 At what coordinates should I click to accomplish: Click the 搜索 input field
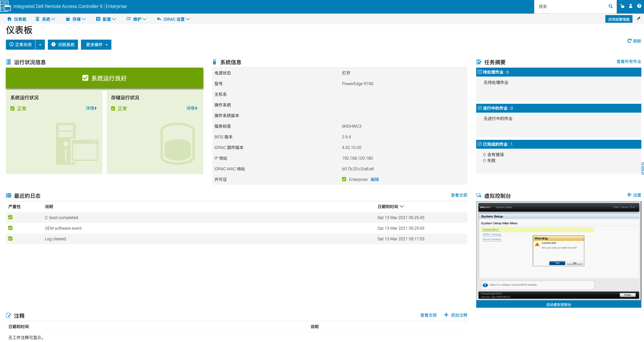pyautogui.click(x=570, y=7)
